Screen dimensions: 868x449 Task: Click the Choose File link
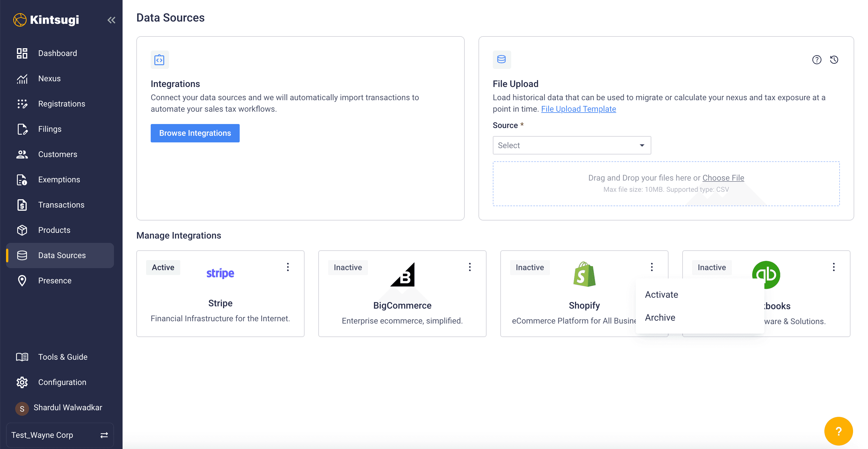723,178
